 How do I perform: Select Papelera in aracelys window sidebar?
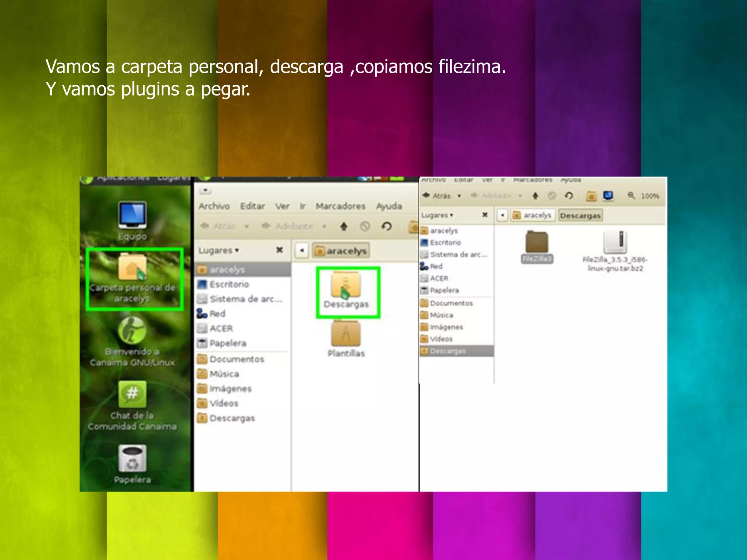(243, 343)
